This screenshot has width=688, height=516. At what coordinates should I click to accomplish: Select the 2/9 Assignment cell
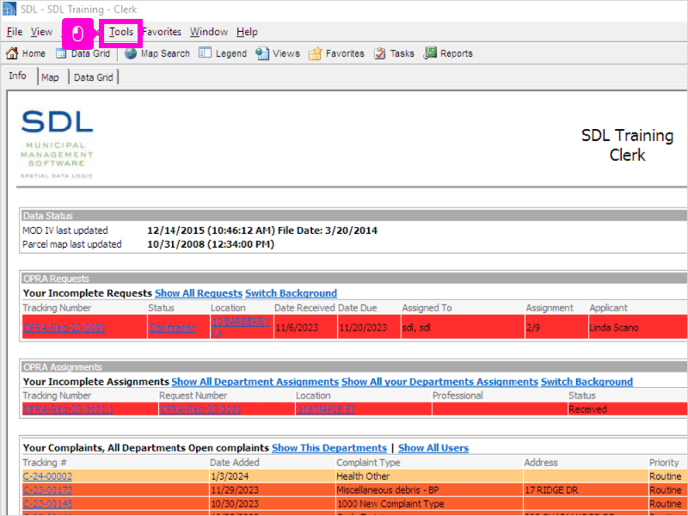tap(556, 327)
